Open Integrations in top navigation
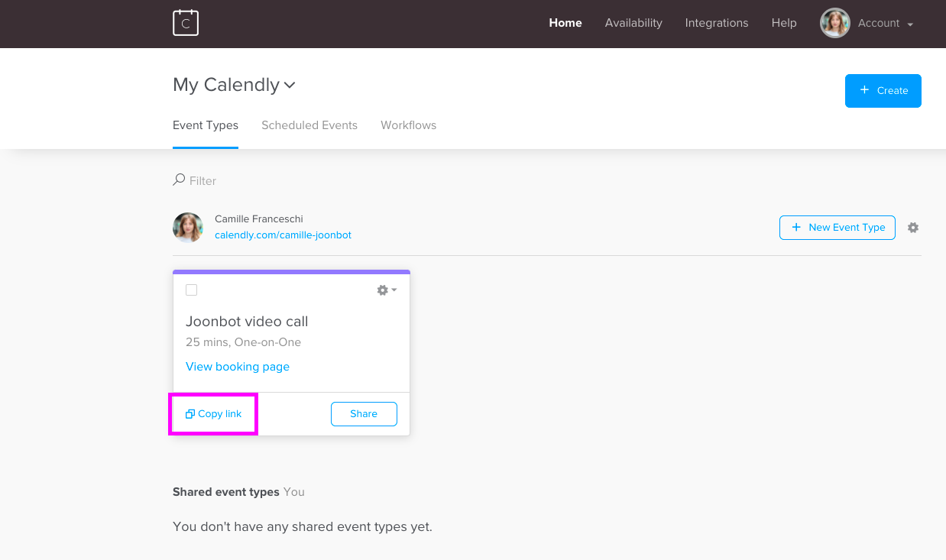Screen dimensions: 946x560 (717, 23)
